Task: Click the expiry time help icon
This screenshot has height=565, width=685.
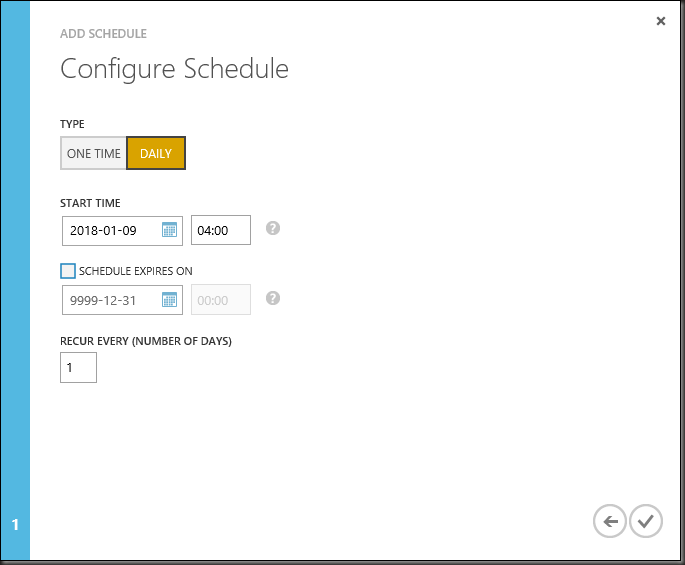Action: 273,298
